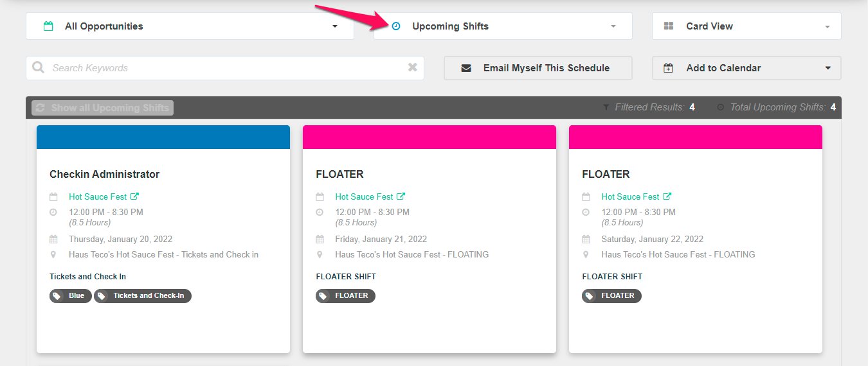Click external link icon on Checkin Administrator card

(x=134, y=196)
